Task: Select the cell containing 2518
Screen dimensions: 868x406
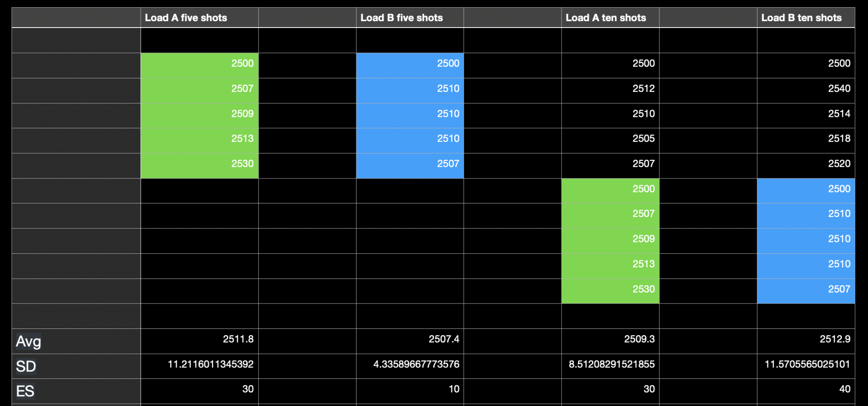Action: tap(805, 139)
